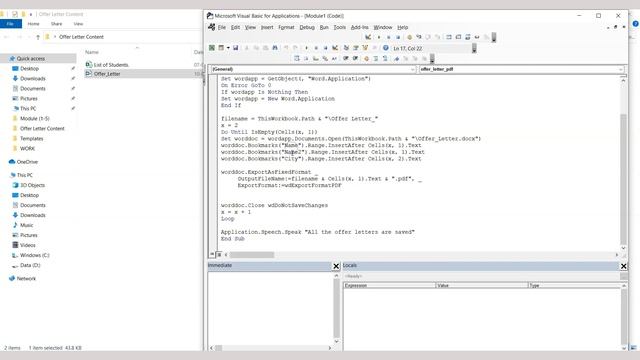
Task: Click Quick Watch glasses icon
Action: coord(477,37)
